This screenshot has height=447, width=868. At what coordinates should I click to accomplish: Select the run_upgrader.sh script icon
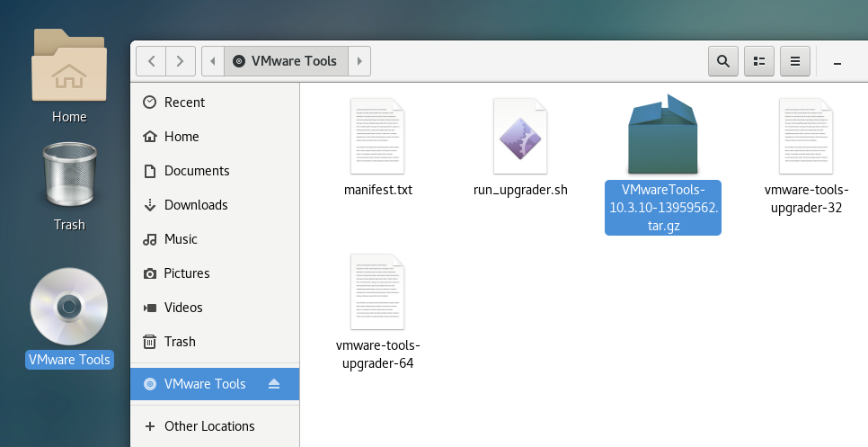point(520,137)
